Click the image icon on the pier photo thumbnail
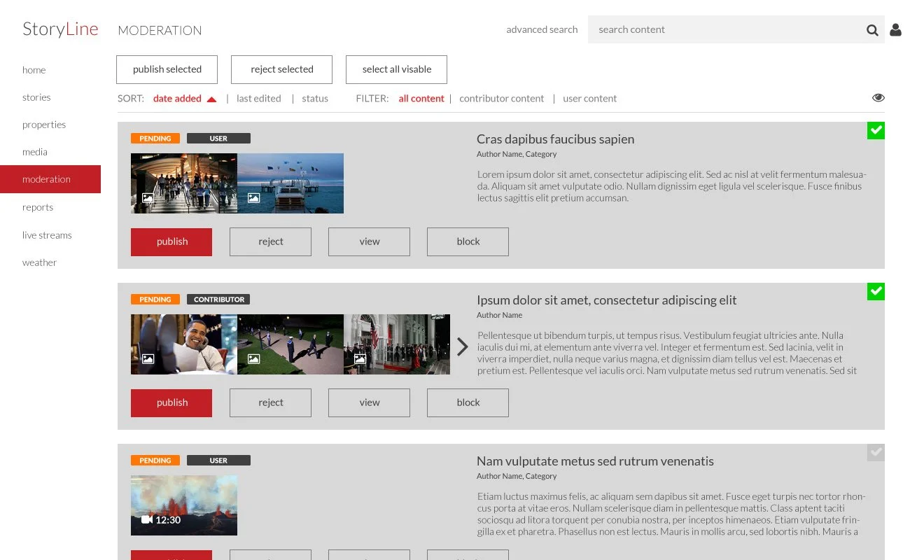Screen dimensions: 924x560 tap(253, 198)
